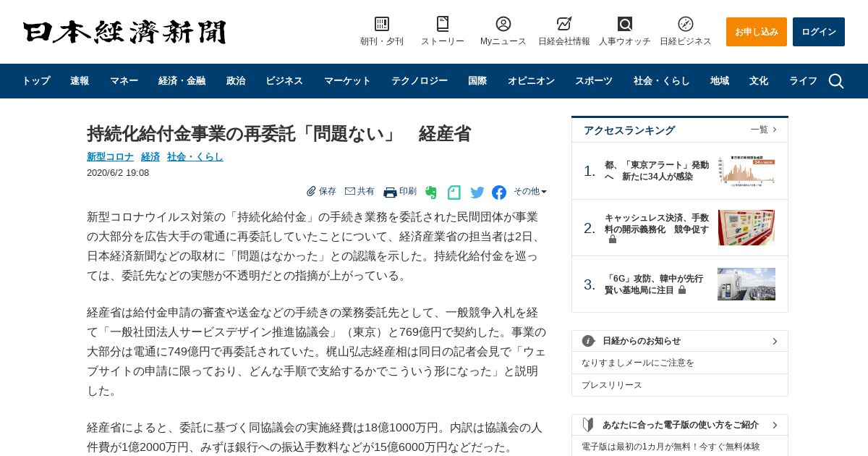Click book icon beside 電子版の使い方
Screen dimensions: 868x456
click(588, 425)
